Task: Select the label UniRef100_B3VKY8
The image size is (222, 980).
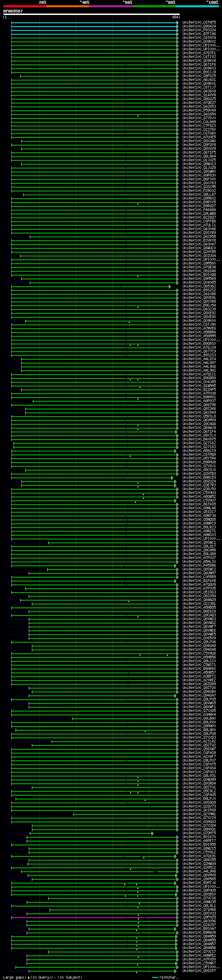Action: click(199, 241)
